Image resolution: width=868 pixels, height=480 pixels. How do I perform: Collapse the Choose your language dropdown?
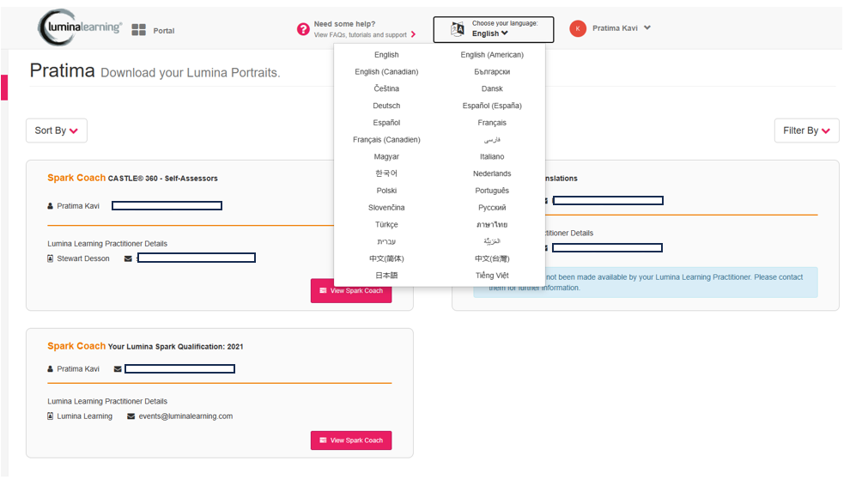point(493,29)
